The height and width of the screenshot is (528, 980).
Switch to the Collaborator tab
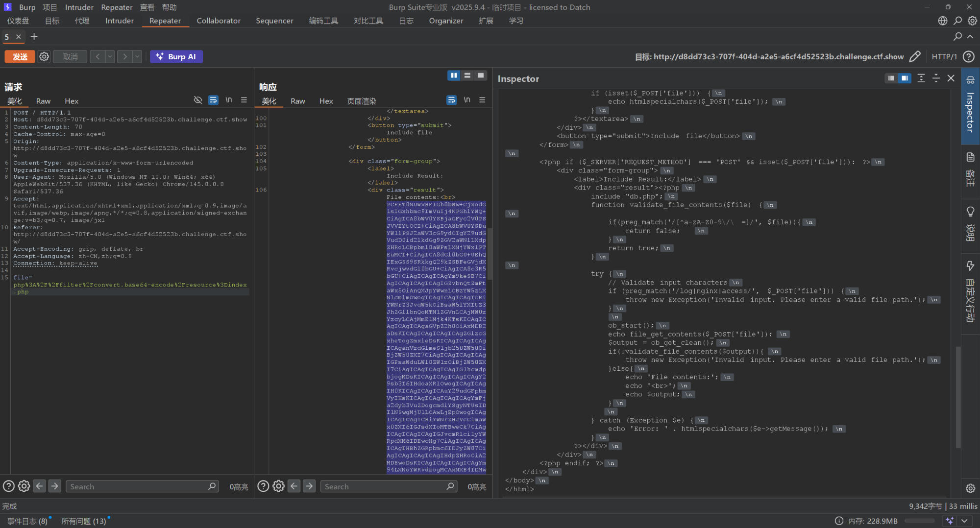pos(219,21)
